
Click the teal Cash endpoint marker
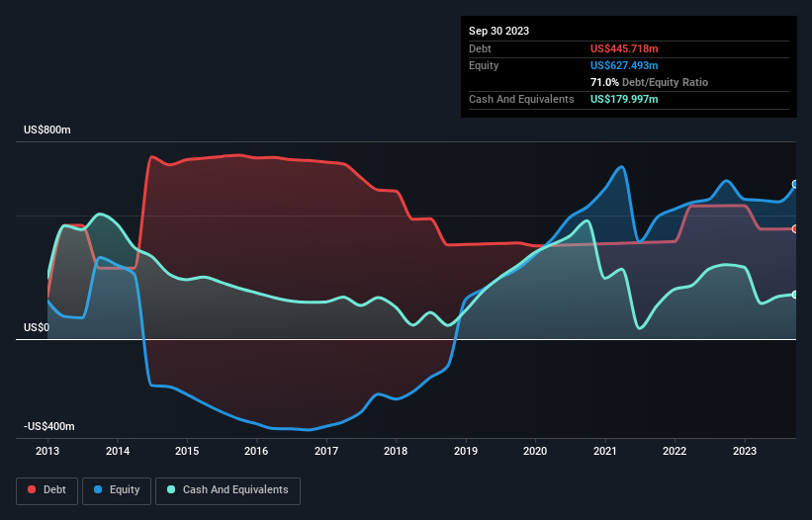click(x=795, y=295)
